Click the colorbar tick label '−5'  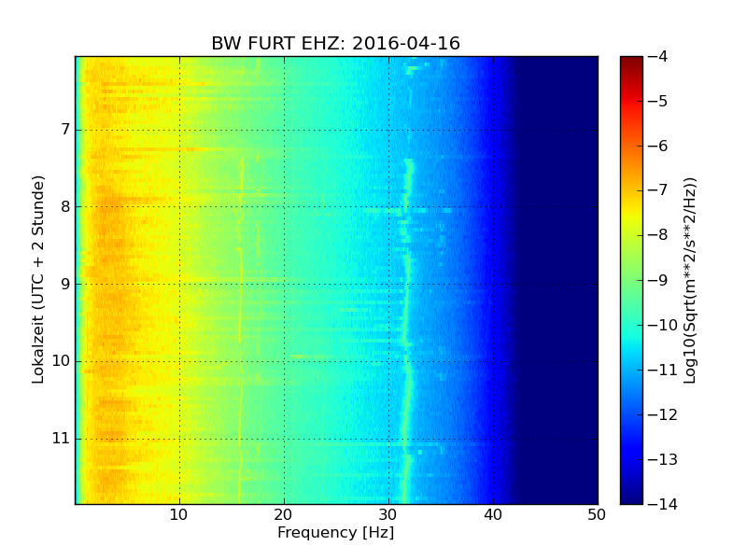click(657, 101)
